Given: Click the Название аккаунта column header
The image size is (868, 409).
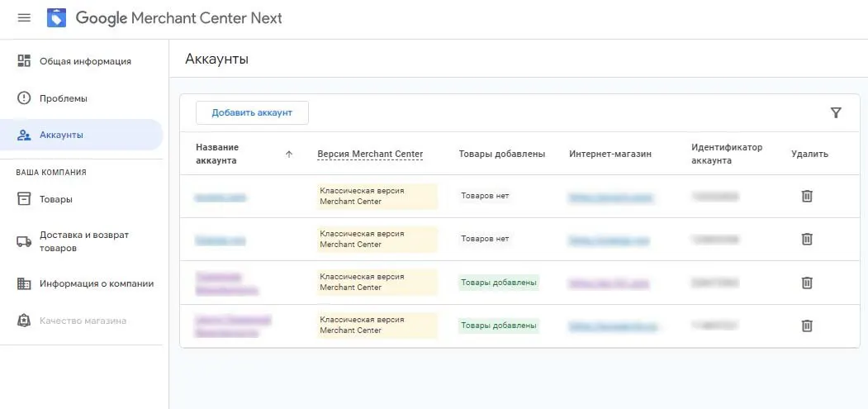Looking at the screenshot, I should click(x=217, y=154).
